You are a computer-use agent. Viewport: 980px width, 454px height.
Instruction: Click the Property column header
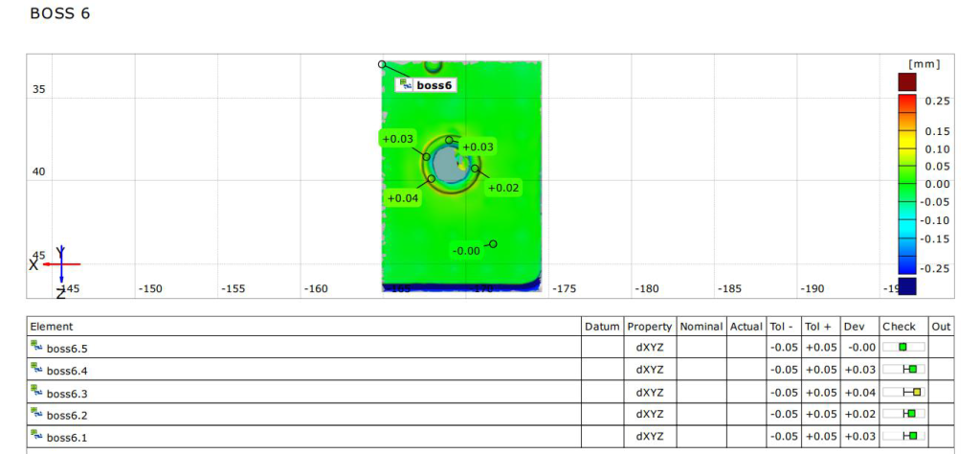click(650, 327)
